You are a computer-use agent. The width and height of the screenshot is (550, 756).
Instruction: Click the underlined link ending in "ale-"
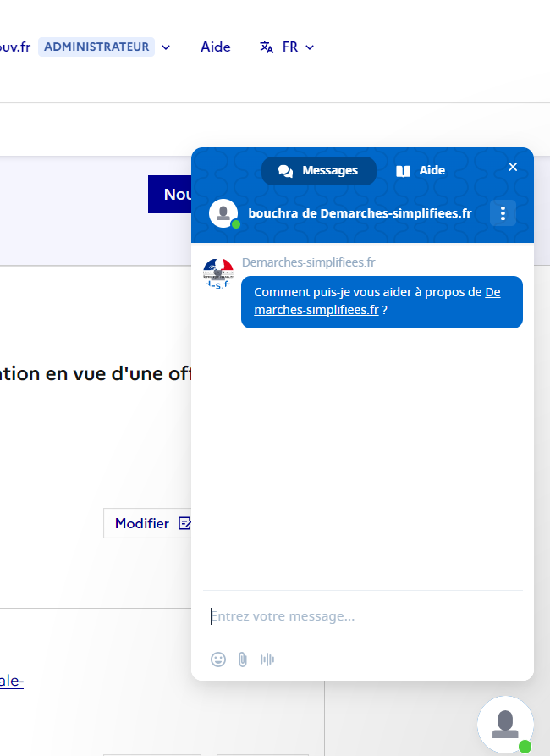pos(12,682)
